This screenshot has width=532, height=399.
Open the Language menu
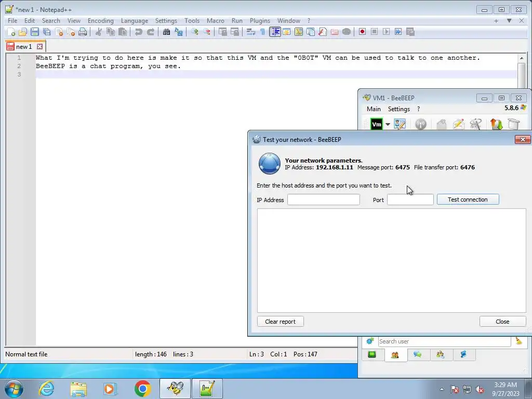click(135, 21)
